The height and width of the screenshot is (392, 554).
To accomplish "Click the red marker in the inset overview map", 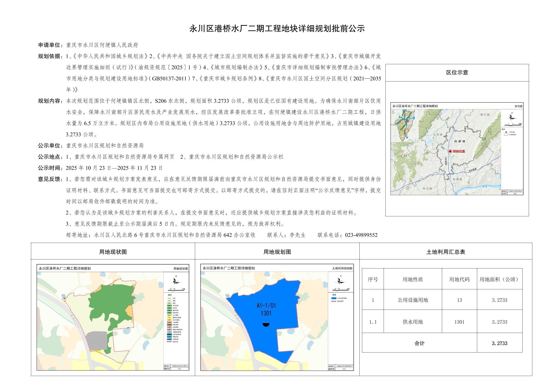I will tap(407, 121).
